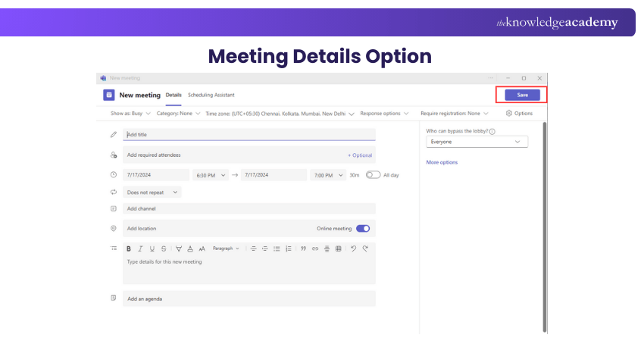The image size is (644, 341).
Task: Open the Time zone dropdown
Action: click(280, 114)
